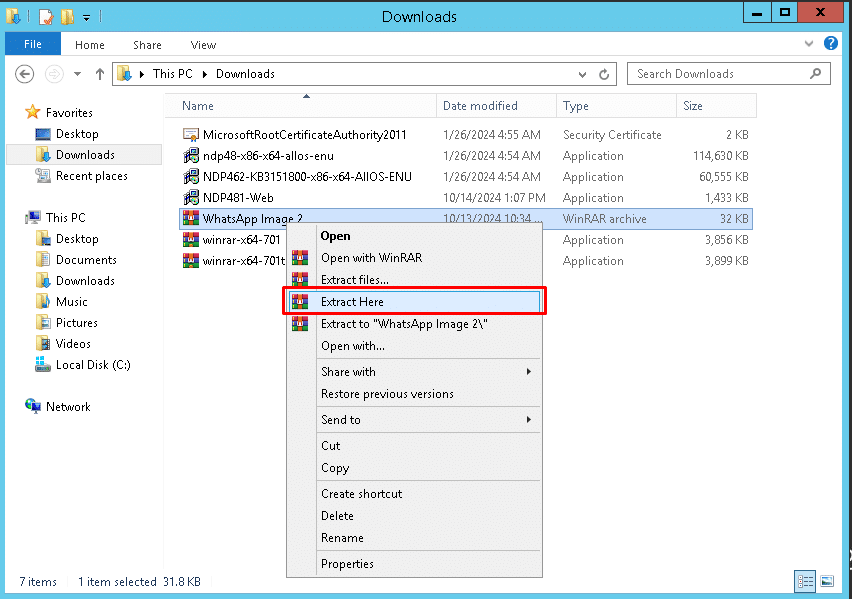Click This PC in the address bar
852x599 pixels.
click(x=173, y=74)
